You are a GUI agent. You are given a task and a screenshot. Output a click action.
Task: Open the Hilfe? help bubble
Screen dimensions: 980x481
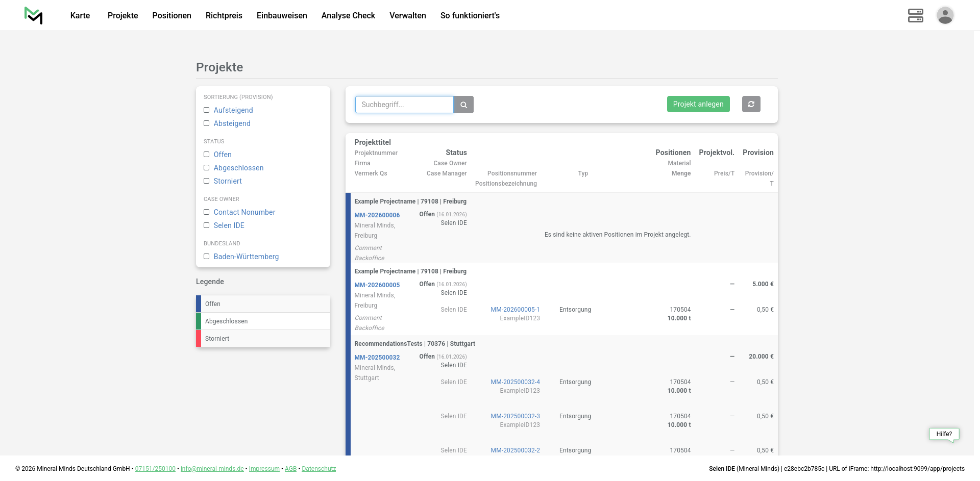(944, 434)
